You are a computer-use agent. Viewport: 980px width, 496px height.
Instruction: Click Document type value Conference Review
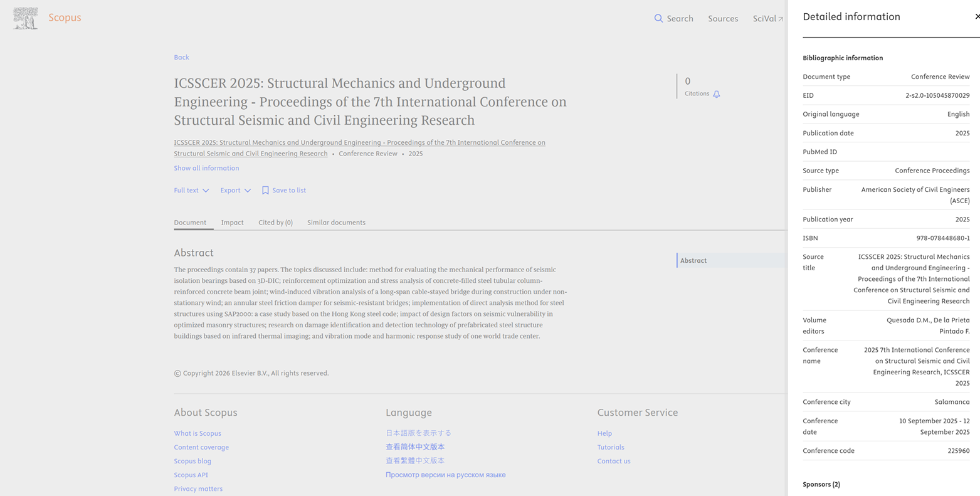click(940, 77)
